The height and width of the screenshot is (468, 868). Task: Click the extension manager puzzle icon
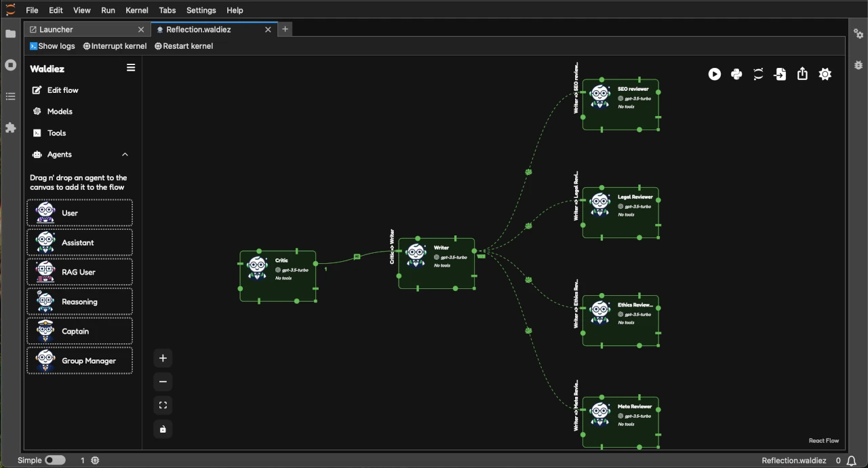[x=10, y=128]
